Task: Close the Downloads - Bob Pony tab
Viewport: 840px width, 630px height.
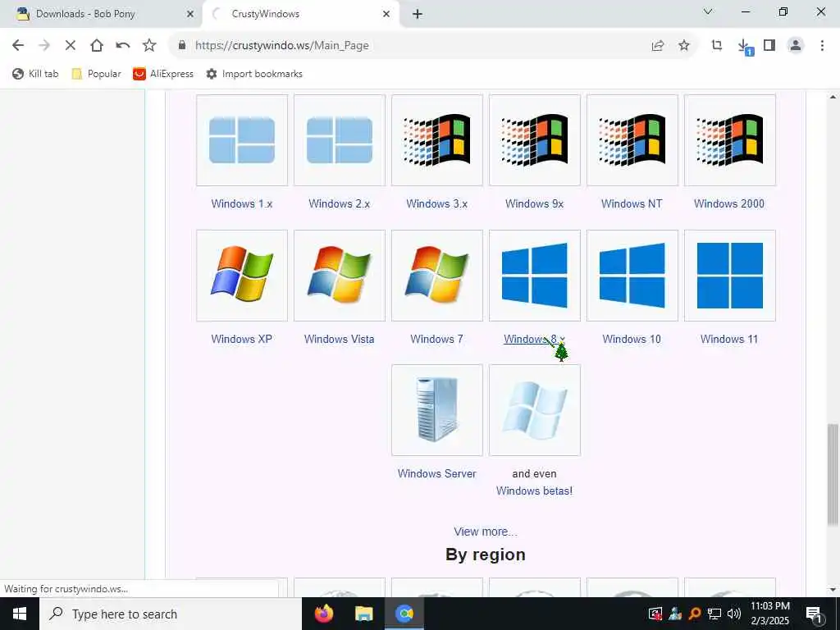Action: [x=189, y=14]
